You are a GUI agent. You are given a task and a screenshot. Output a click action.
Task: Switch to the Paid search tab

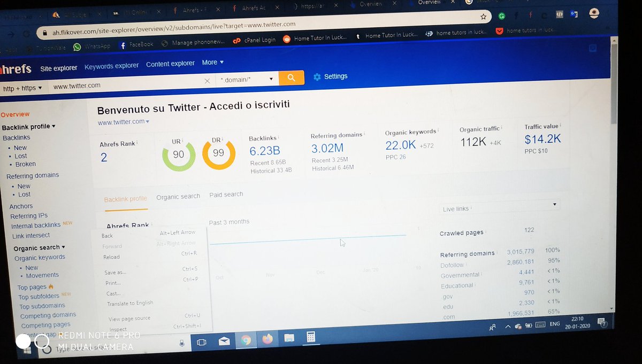click(x=226, y=195)
